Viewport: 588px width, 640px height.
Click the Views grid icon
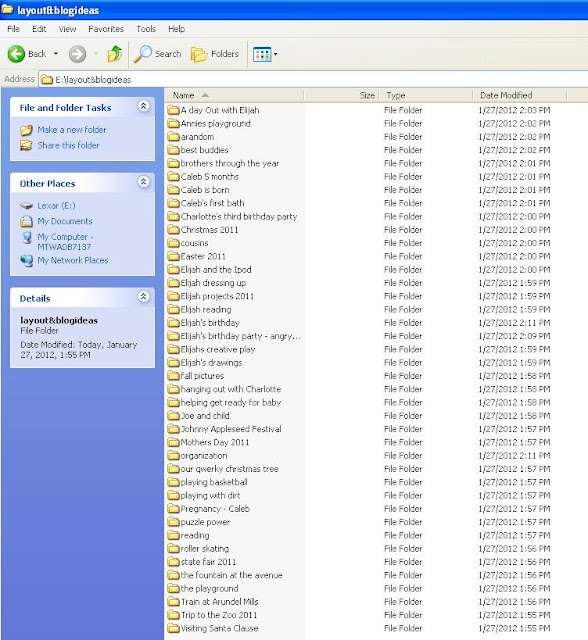(262, 54)
